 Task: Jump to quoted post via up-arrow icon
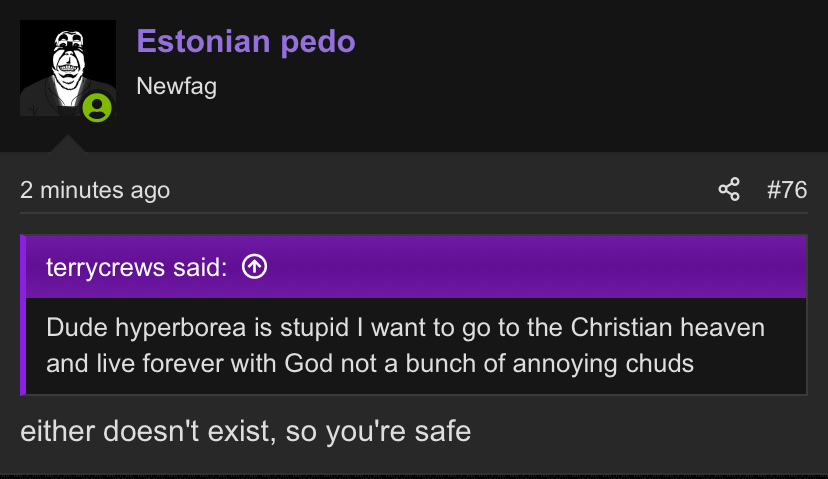(255, 266)
